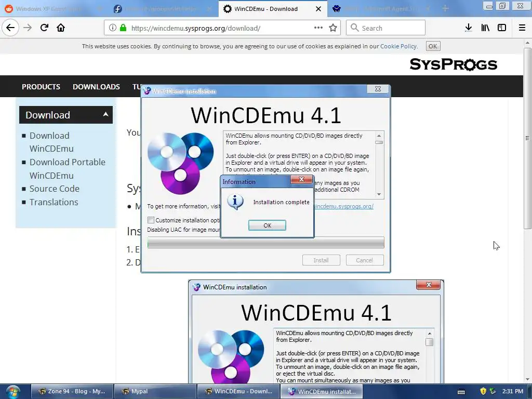The height and width of the screenshot is (399, 532).
Task: Open the Cookie Policy link
Action: 398,46
